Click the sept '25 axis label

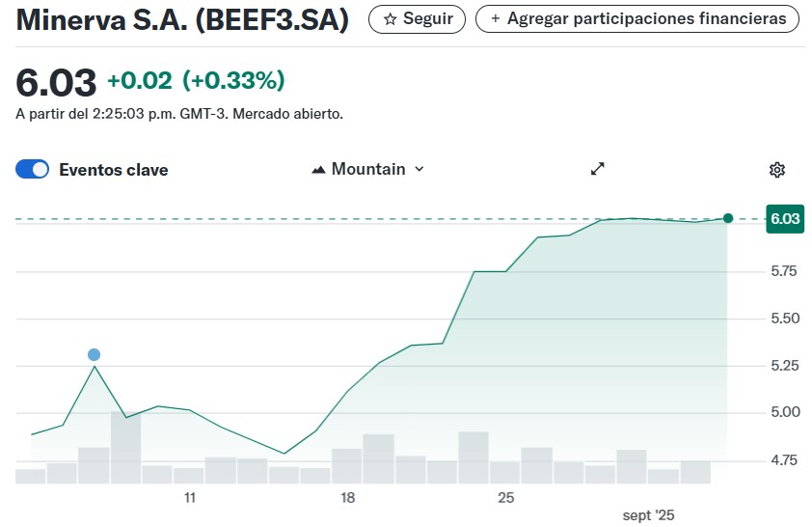[648, 515]
